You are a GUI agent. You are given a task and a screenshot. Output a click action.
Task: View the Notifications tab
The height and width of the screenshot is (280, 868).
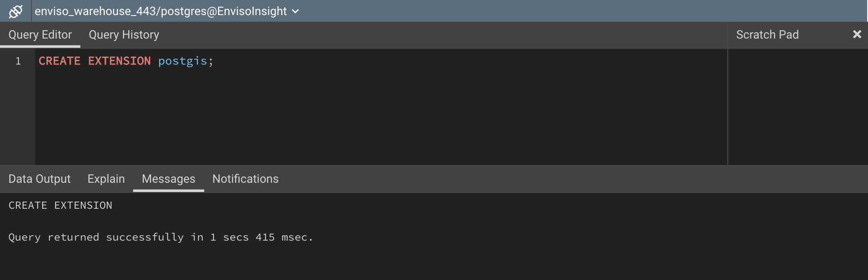tap(245, 179)
